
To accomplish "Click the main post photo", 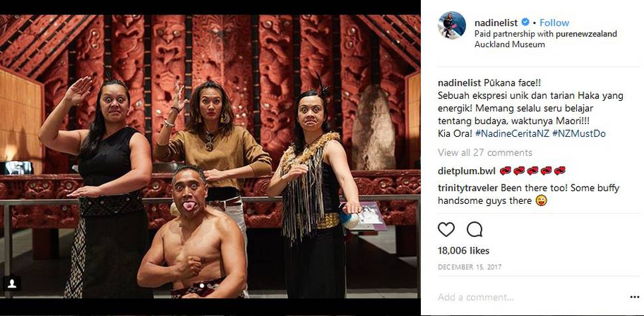I will click(x=210, y=157).
